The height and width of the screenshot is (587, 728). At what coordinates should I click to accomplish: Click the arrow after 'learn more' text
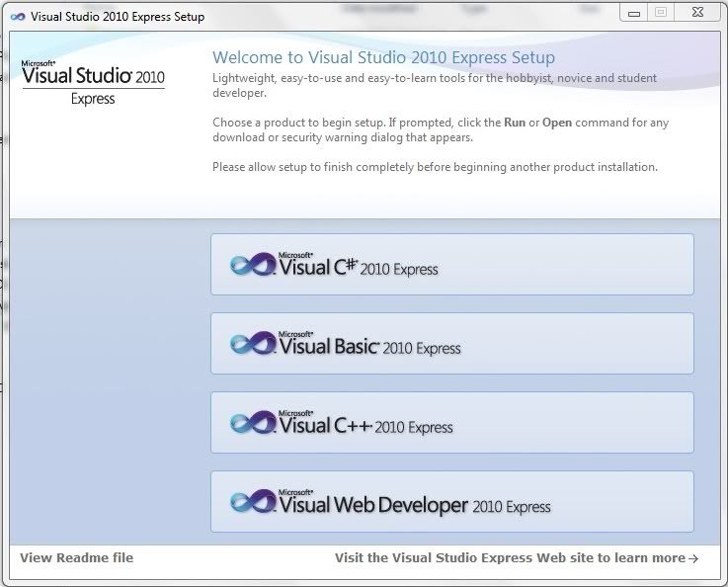tap(693, 558)
